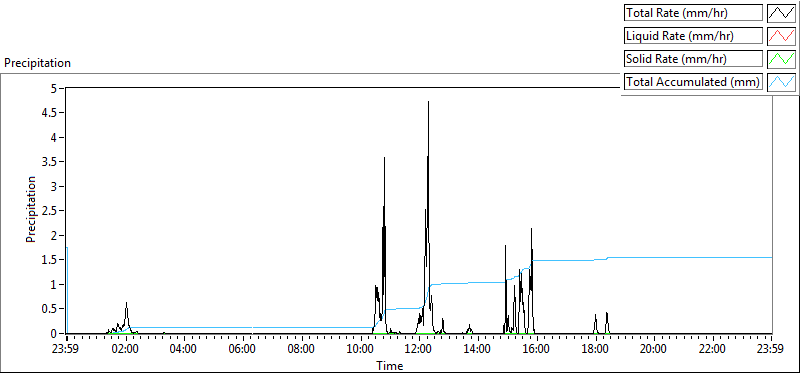
Task: Click the Liquid Rate red line-style icon
Action: [x=782, y=36]
